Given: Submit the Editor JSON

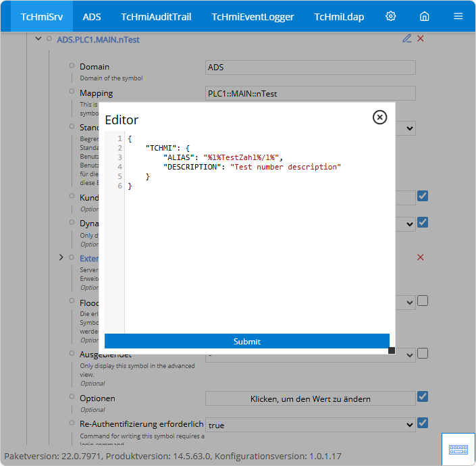Looking at the screenshot, I should tap(247, 341).
